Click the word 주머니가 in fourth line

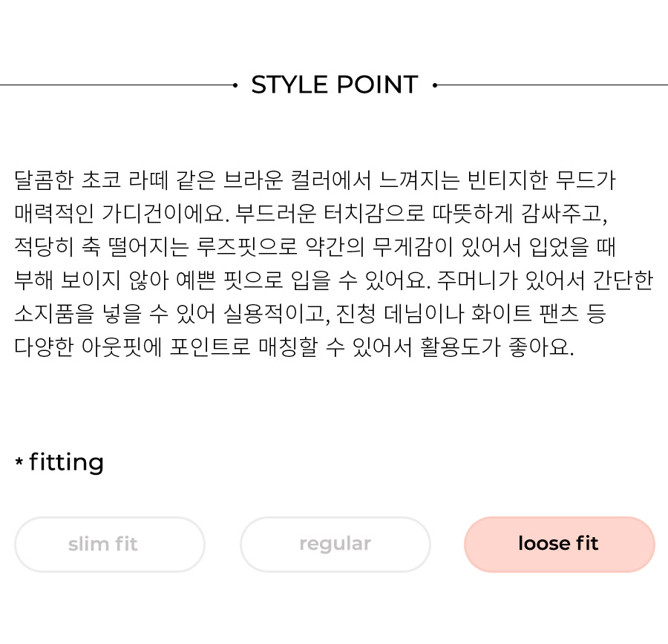click(x=477, y=280)
